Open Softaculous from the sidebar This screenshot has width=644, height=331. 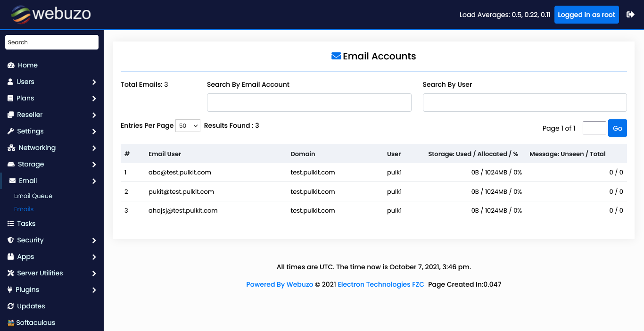click(35, 323)
